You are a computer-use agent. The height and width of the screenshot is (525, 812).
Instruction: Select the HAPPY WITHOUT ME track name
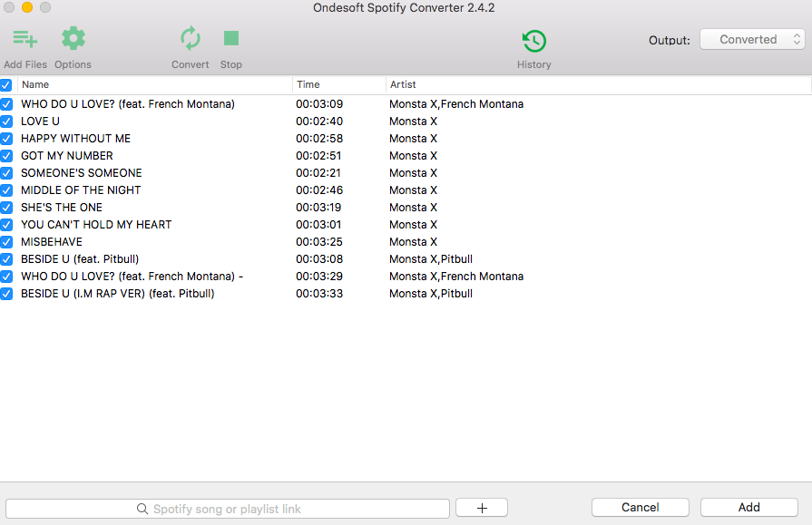coord(75,138)
